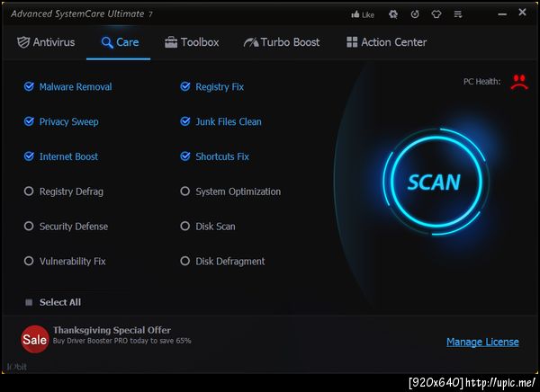The image size is (540, 392).
Task: Enable Security Defense option
Action: click(x=29, y=226)
